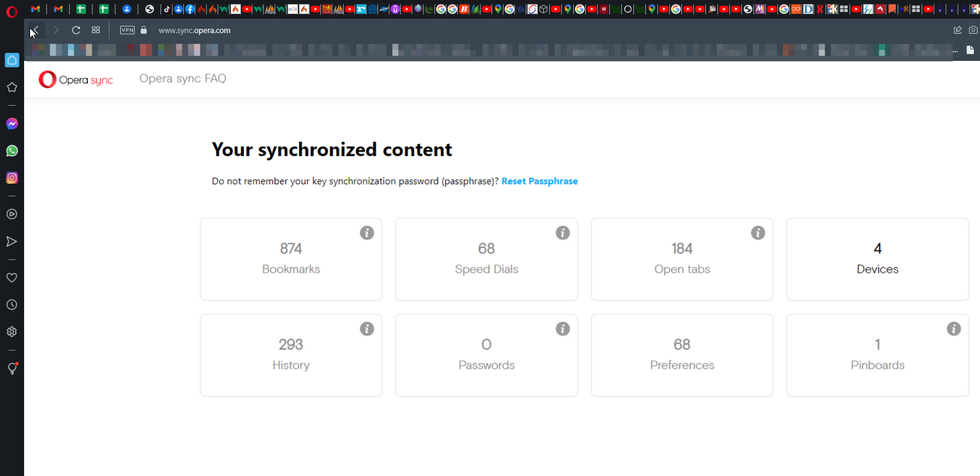Open Settings gear icon in sidebar
The width and height of the screenshot is (980, 476).
pyautogui.click(x=12, y=332)
